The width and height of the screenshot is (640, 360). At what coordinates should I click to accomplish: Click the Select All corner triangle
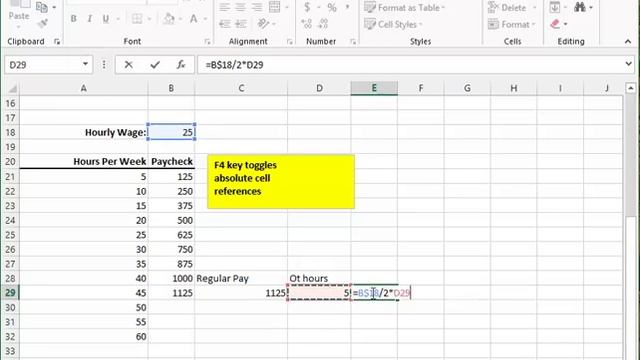tap(12, 89)
